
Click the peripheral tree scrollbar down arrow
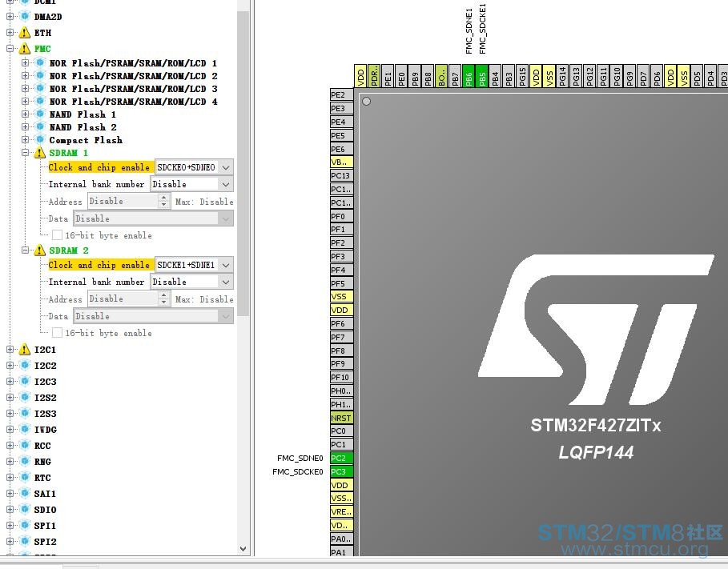[x=243, y=548]
